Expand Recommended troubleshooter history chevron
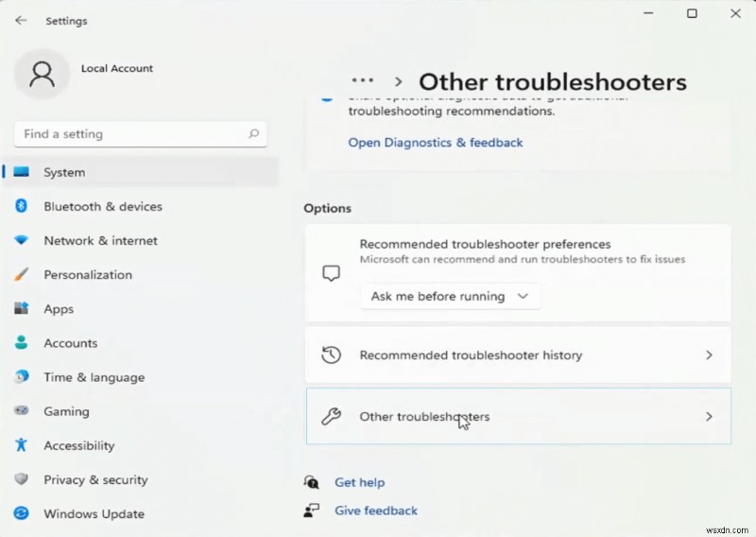 709,355
